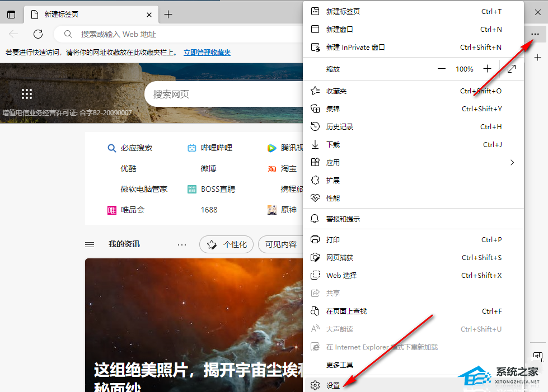Open the 我的资讯 hamburger menu
The image size is (548, 392).
[x=90, y=244]
